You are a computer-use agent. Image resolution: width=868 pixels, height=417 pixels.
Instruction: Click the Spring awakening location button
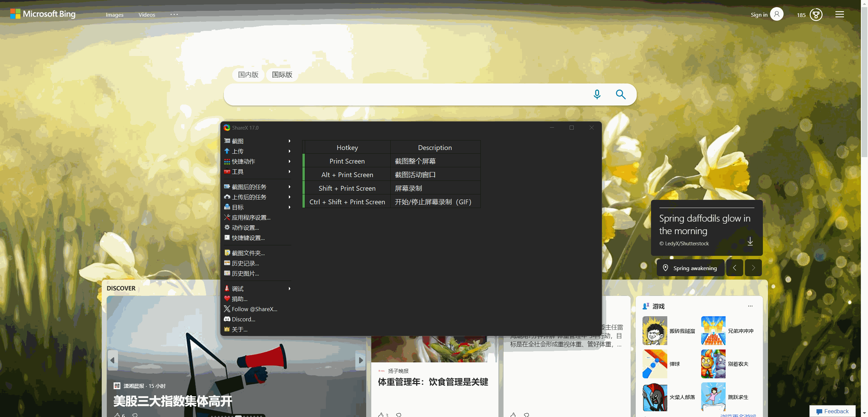click(691, 268)
